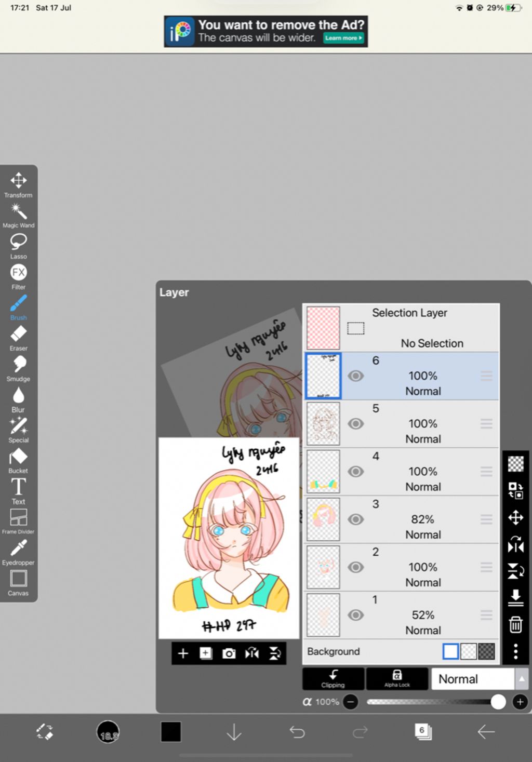Toggle visibility of layer 5
This screenshot has width=532, height=762.
pos(355,423)
